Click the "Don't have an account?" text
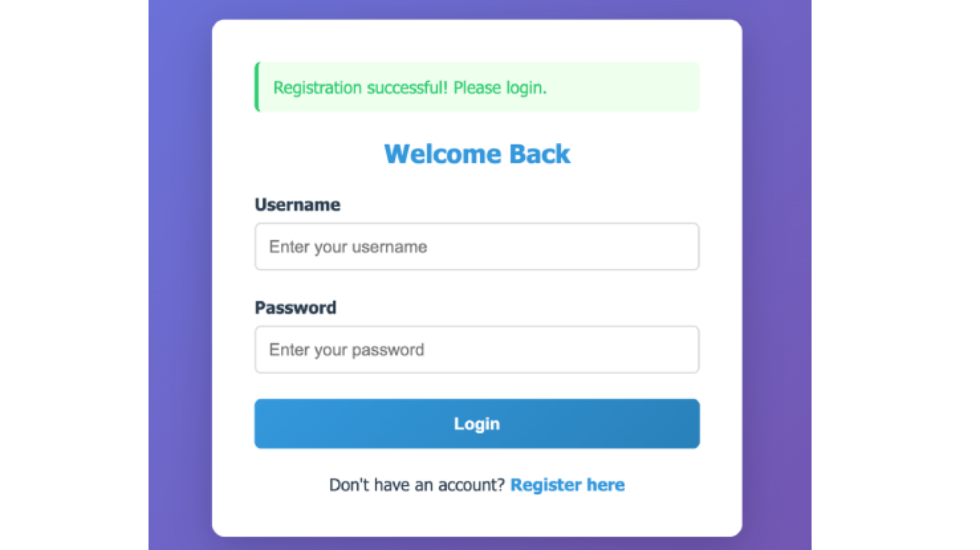Viewport: 980px width, 550px height. pos(417,485)
